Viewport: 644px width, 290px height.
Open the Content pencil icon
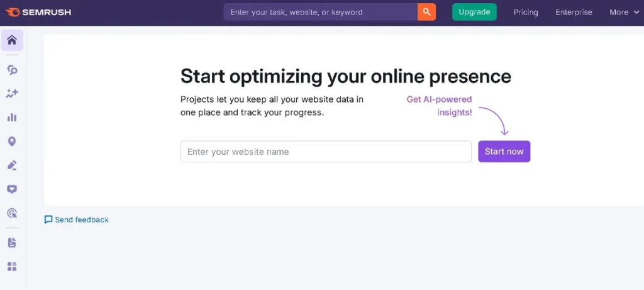pyautogui.click(x=12, y=165)
